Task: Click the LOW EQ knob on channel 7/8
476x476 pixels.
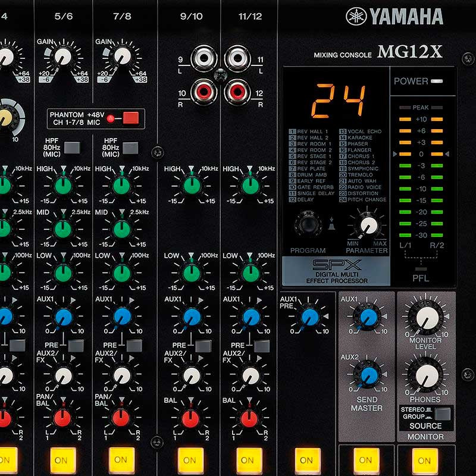Action: (x=122, y=273)
